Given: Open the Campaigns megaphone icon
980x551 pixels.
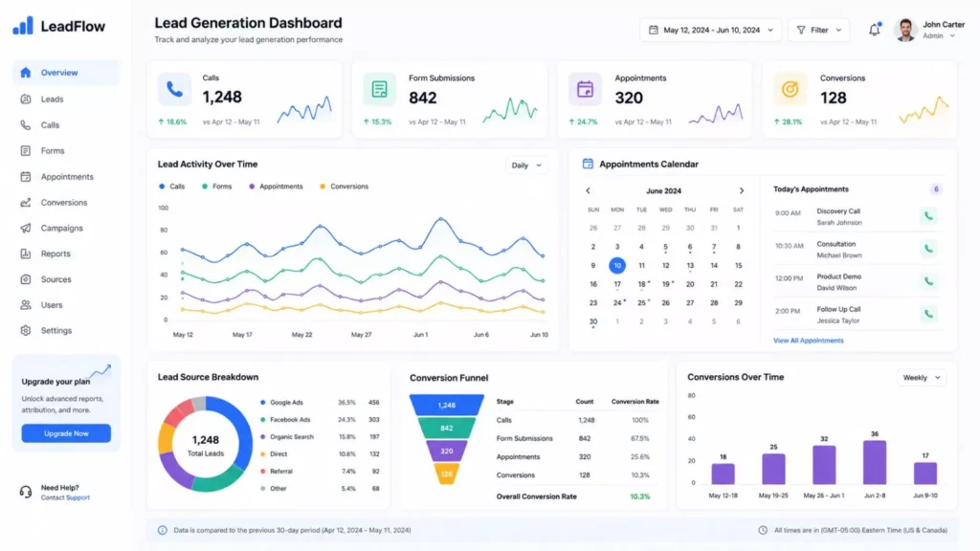Looking at the screenshot, I should pyautogui.click(x=26, y=228).
